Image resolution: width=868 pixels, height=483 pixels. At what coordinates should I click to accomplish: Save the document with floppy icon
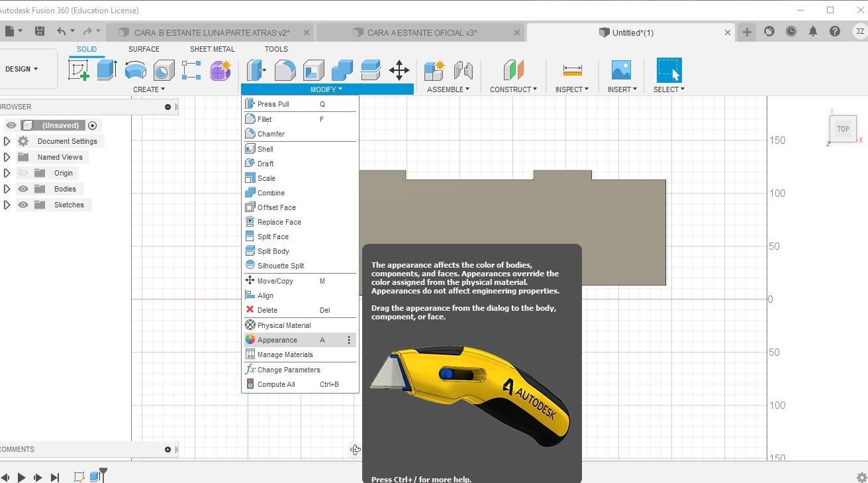pyautogui.click(x=40, y=31)
